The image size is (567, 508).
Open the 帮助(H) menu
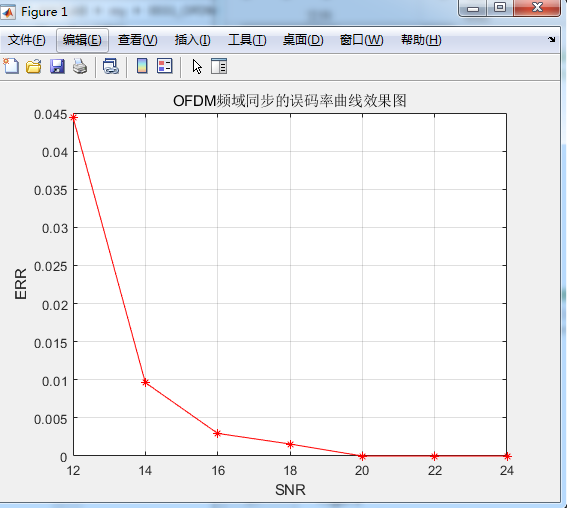tap(421, 40)
